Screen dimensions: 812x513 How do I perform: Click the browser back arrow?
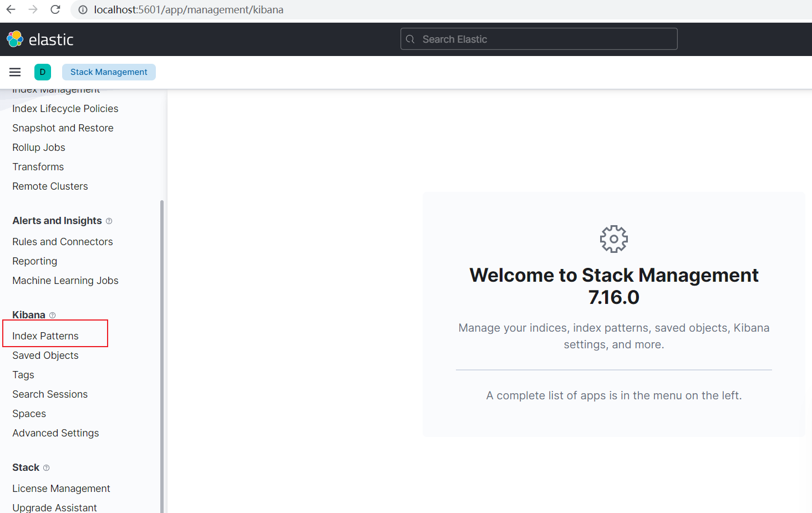11,9
